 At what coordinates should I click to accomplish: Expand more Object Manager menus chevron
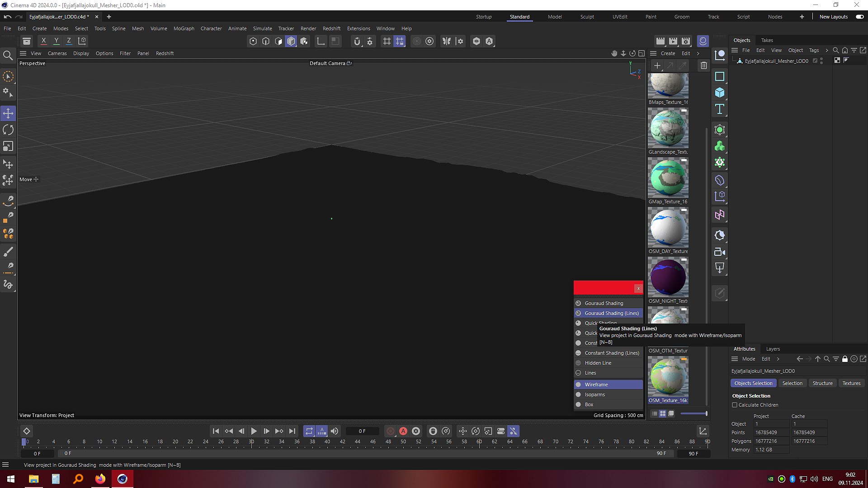[827, 50]
